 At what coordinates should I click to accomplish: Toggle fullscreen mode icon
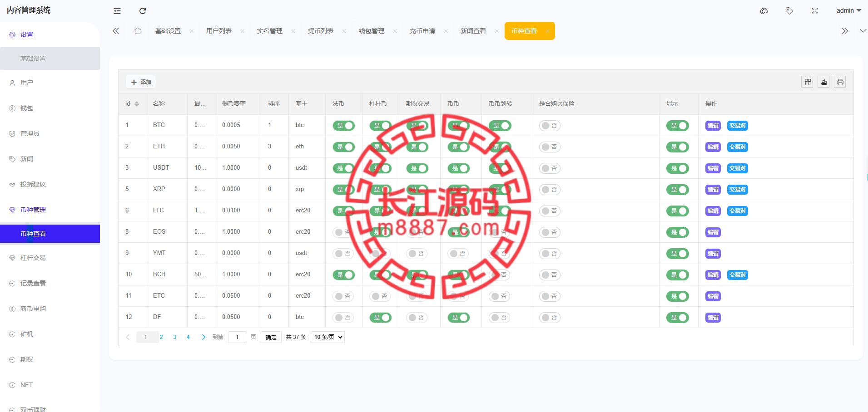point(815,11)
